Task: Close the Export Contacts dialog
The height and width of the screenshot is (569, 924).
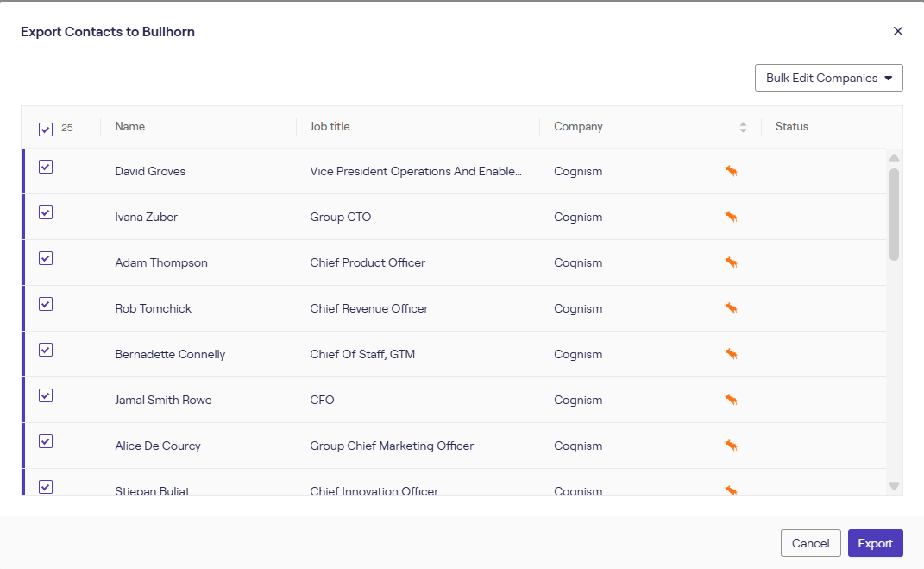Action: point(897,31)
